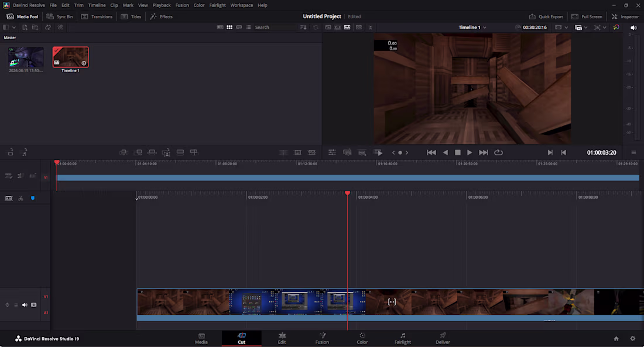Viewport: 644px width, 347px height.
Task: Toggle the blue marker flag button
Action: pyautogui.click(x=33, y=198)
